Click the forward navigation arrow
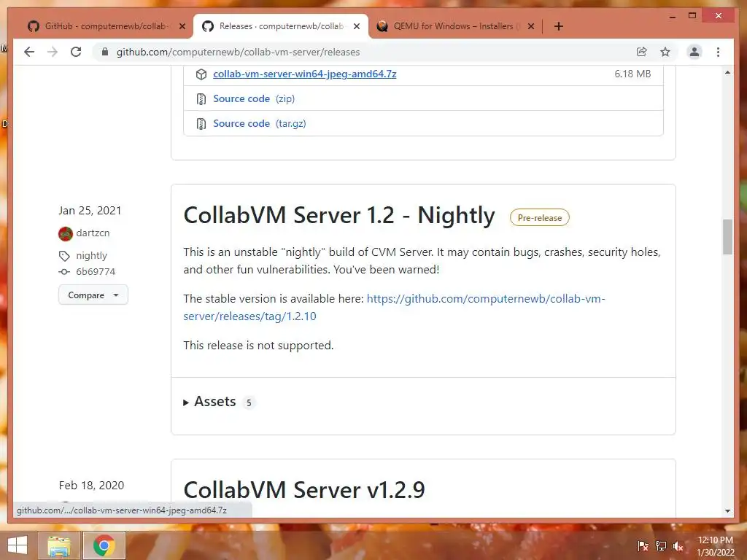 click(53, 52)
